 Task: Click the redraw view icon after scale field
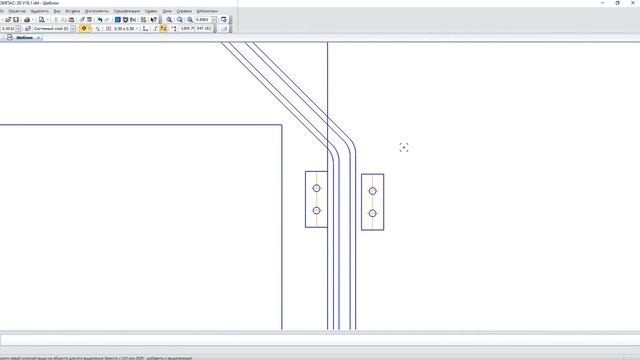[224, 20]
